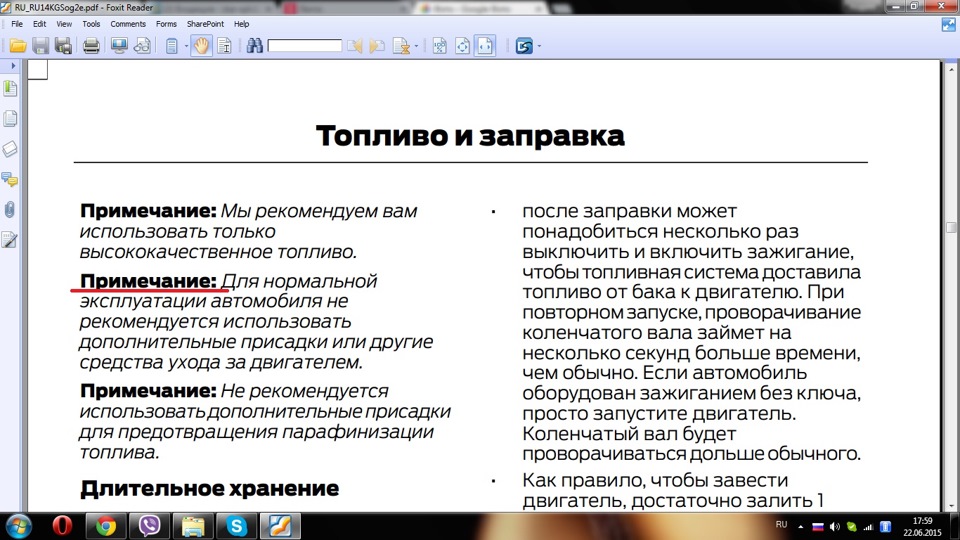Click the binoculars Find icon

pos(255,46)
